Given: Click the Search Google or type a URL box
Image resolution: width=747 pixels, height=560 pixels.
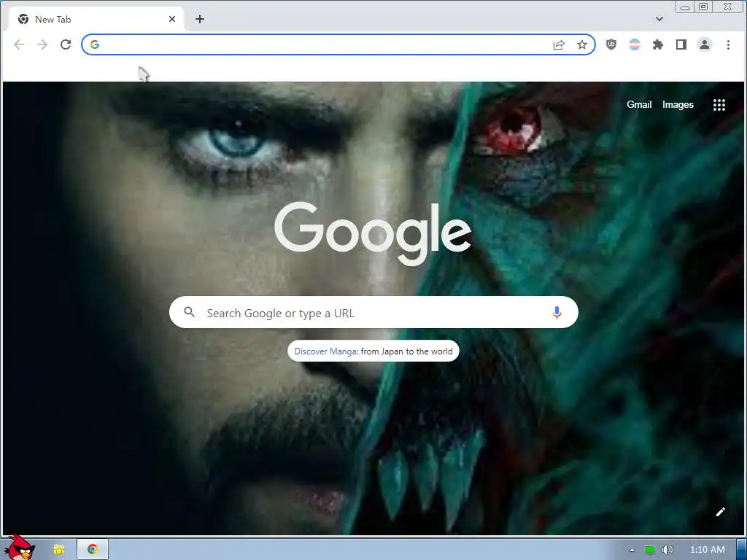Looking at the screenshot, I should 373,312.
